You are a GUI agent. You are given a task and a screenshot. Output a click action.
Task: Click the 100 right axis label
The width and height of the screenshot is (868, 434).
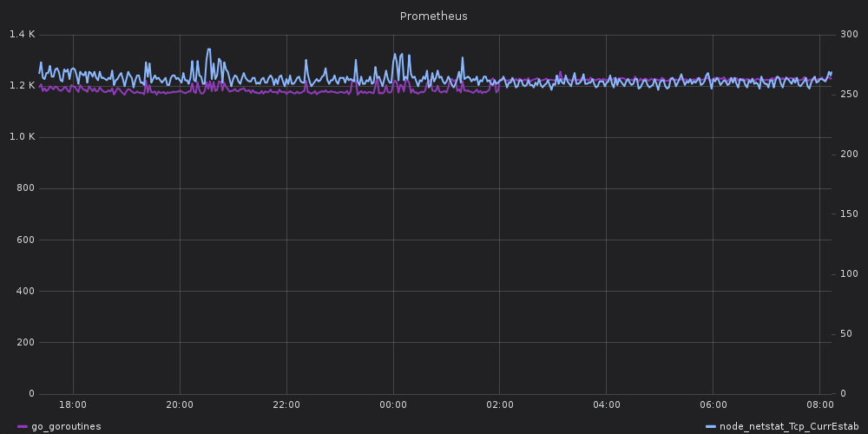tap(849, 274)
